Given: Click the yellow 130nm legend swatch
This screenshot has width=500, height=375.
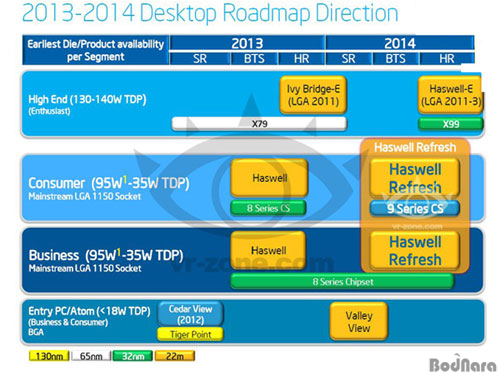Looking at the screenshot, I should pos(49,356).
